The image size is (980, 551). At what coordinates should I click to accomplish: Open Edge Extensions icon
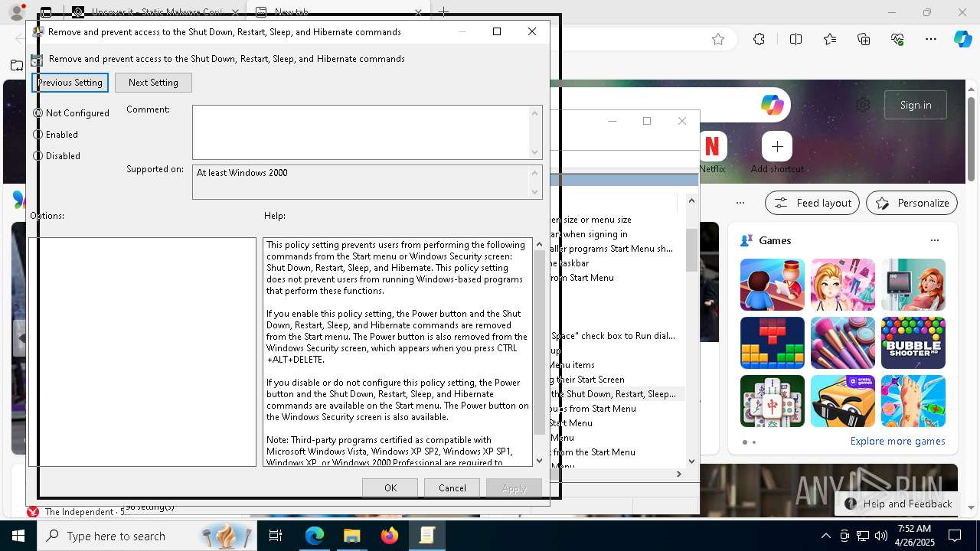[x=759, y=39]
